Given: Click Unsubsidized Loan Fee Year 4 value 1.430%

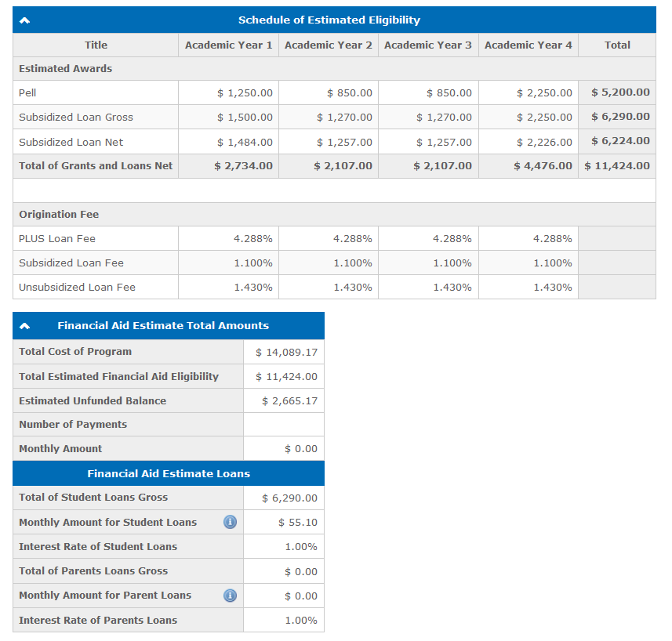Looking at the screenshot, I should point(553,288).
